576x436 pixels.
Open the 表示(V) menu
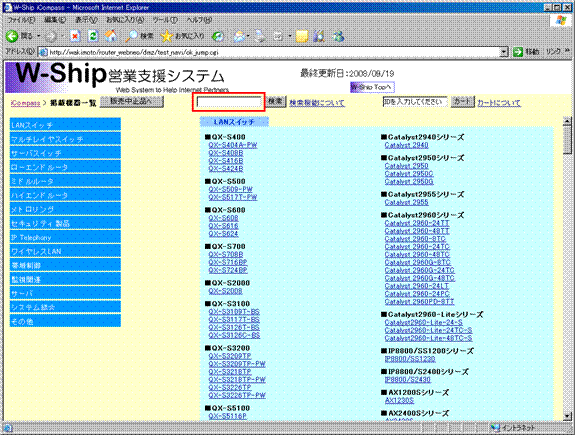click(x=87, y=20)
